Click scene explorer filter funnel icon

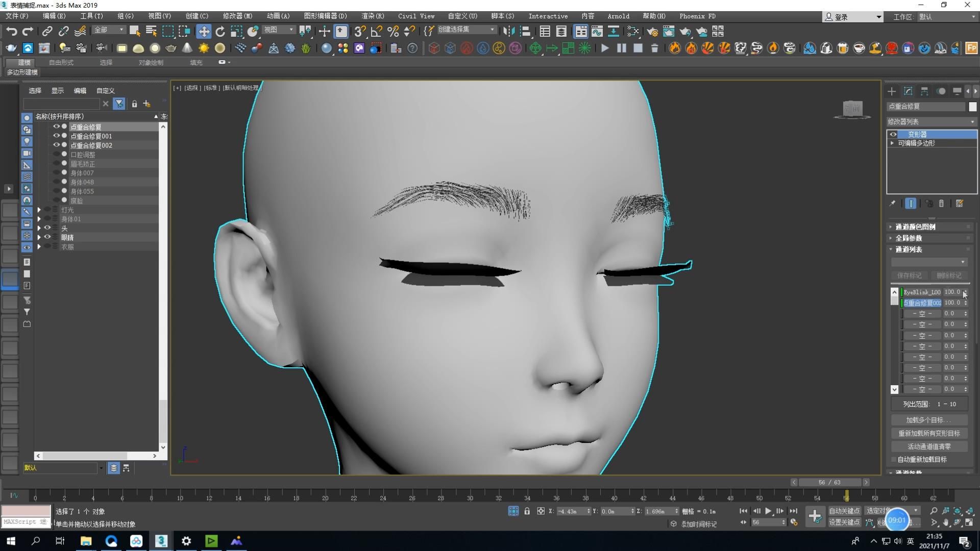click(x=119, y=104)
